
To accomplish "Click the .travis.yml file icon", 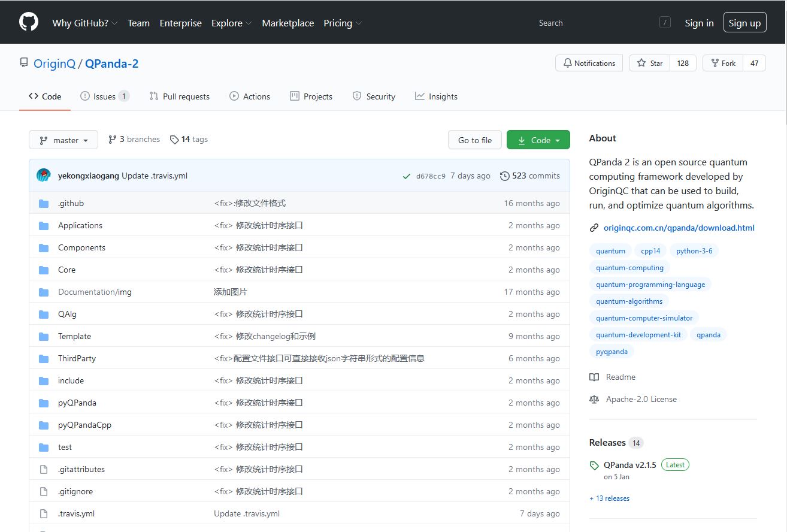I will (x=44, y=514).
